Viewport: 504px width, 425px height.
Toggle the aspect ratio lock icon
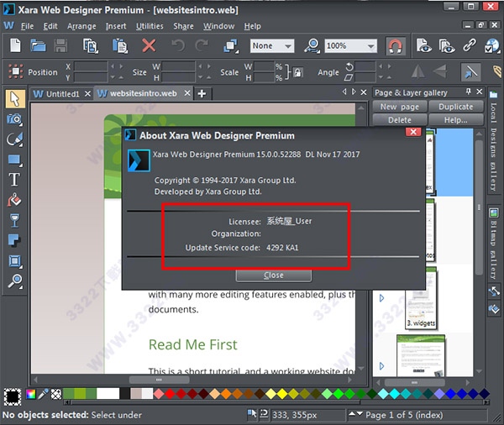tap(297, 72)
